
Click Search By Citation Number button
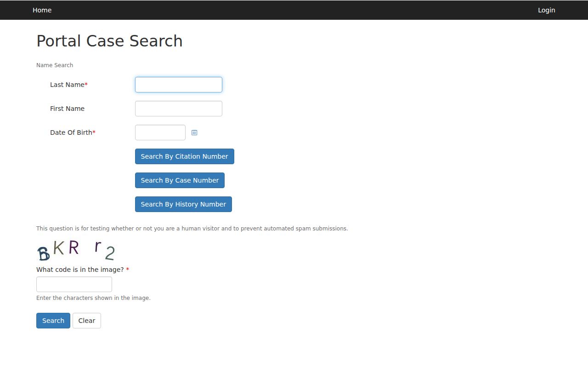(185, 156)
